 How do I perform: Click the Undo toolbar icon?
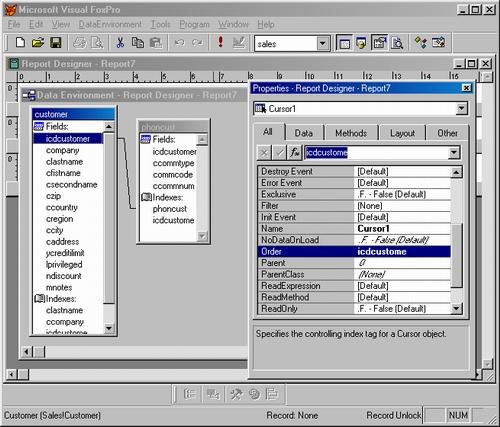coord(180,43)
